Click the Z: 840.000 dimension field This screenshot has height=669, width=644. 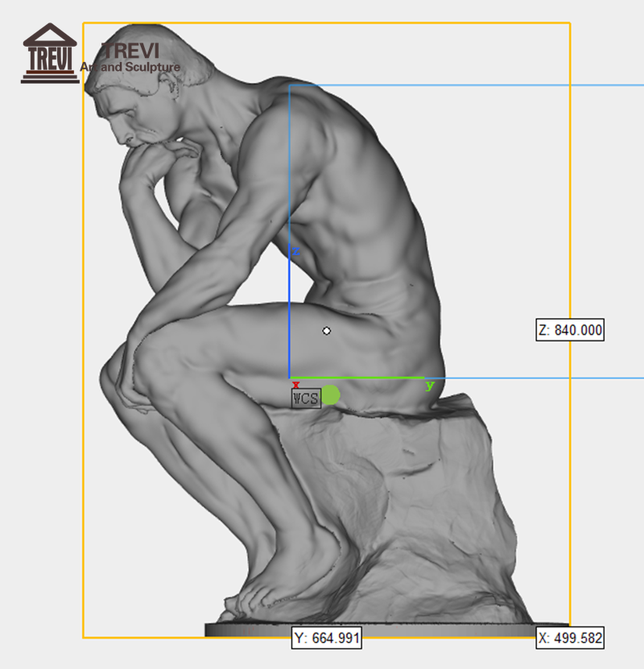tap(570, 330)
